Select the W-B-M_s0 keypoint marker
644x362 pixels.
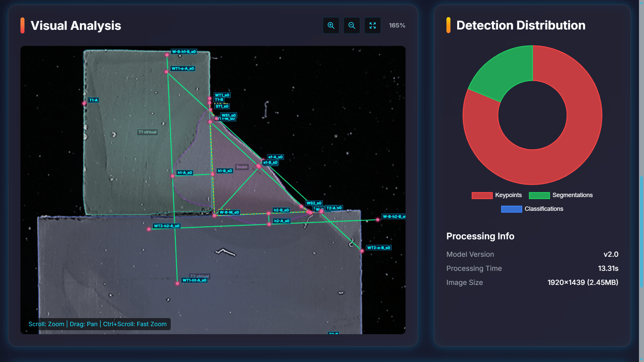pyautogui.click(x=214, y=216)
